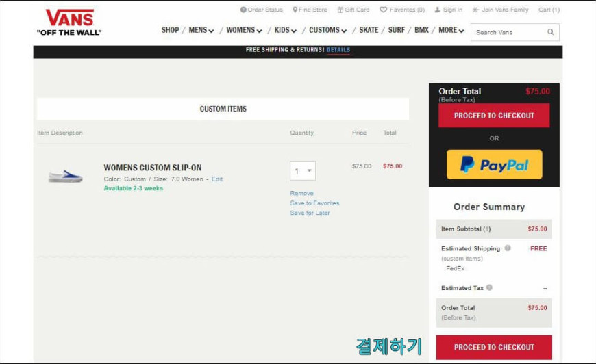This screenshot has width=596, height=364.
Task: Click the 'Item Subtotal (1)' row
Action: point(494,229)
